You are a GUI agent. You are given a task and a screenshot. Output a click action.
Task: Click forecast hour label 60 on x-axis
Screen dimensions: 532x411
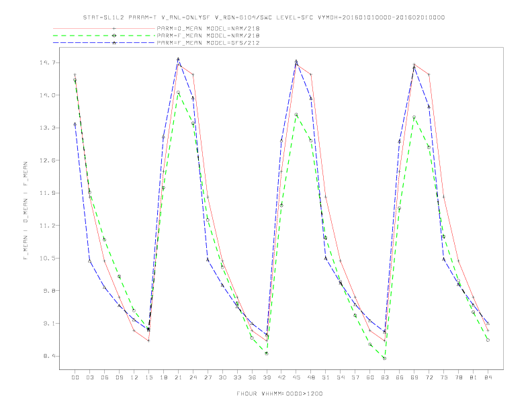click(370, 377)
